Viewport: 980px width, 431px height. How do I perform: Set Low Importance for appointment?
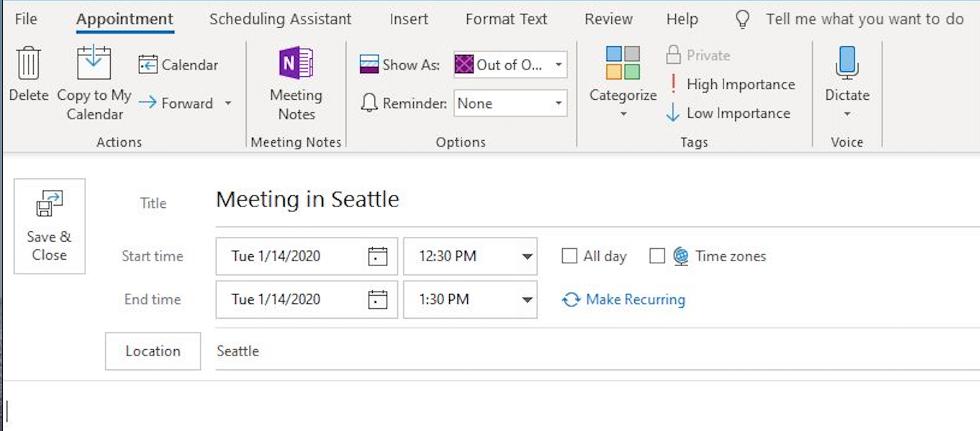[x=728, y=114]
